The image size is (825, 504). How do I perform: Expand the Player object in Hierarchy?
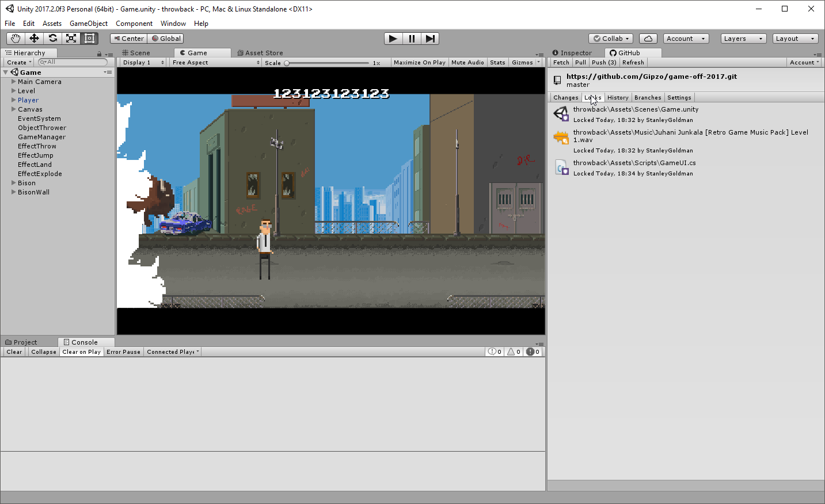[x=13, y=100]
